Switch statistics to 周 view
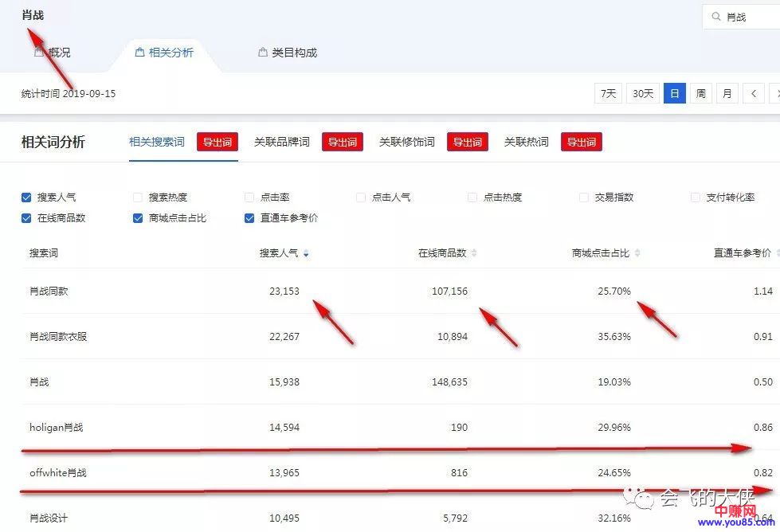Image resolution: width=780 pixels, height=532 pixels. click(700, 94)
